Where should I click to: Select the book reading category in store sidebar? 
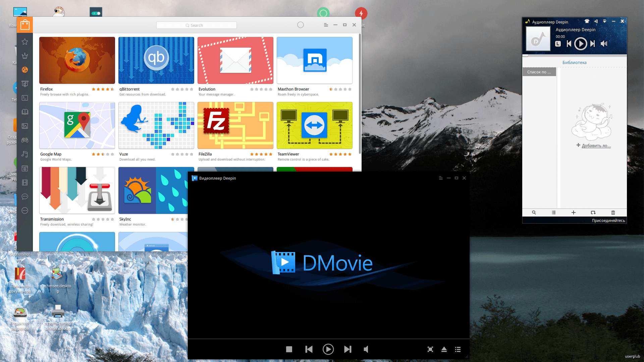[25, 112]
